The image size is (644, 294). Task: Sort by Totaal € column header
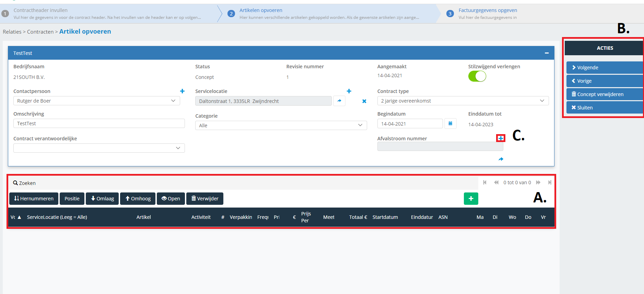358,217
